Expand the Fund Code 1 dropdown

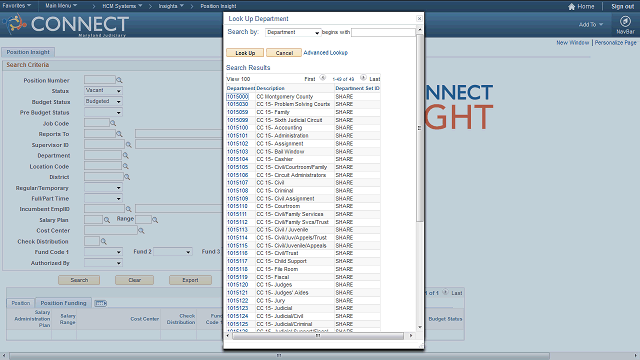pos(103,252)
